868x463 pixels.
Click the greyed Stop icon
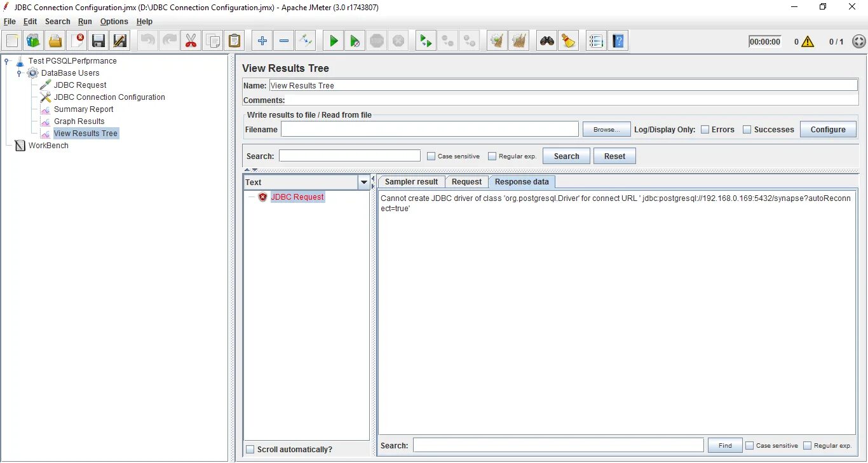pos(377,41)
